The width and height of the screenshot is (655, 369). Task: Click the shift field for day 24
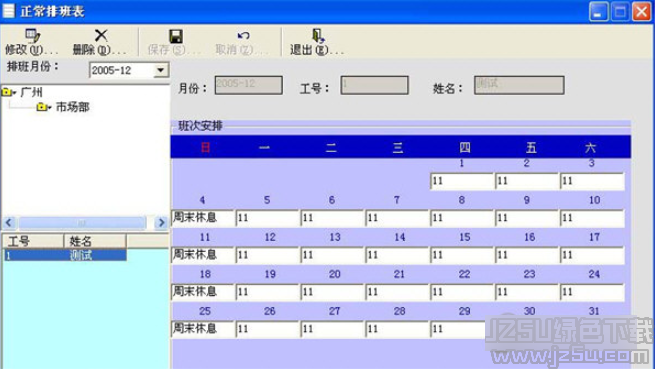[x=592, y=292]
